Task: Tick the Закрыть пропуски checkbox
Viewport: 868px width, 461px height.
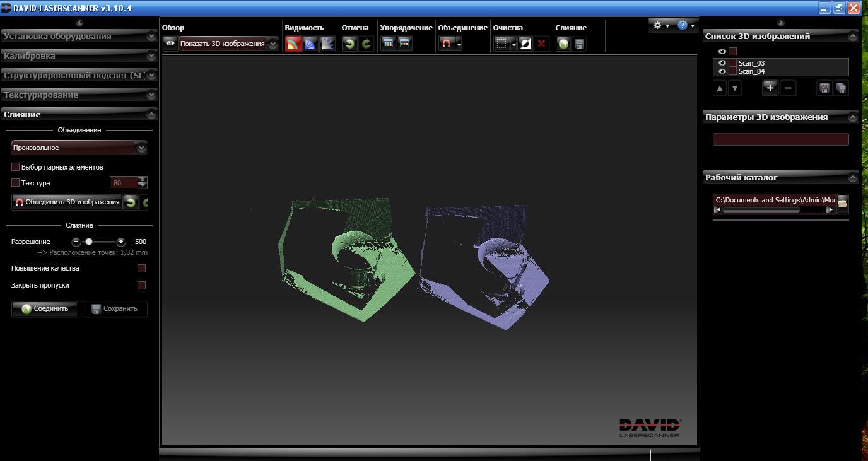Action: 141,285
